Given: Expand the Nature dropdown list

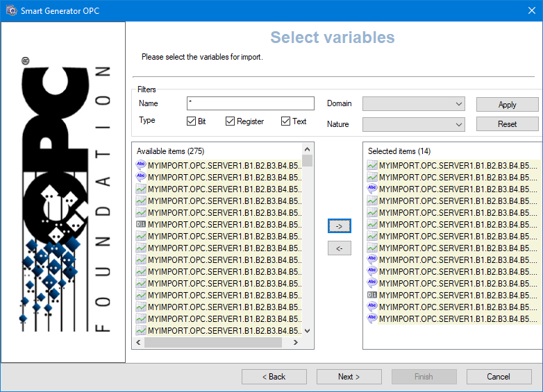Looking at the screenshot, I should [413, 124].
